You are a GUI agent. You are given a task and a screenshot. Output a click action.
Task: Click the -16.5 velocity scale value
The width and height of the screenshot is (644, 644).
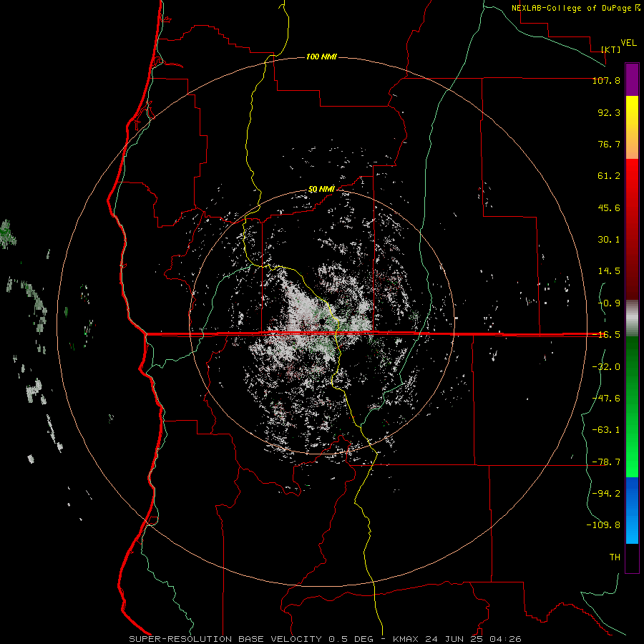[606, 335]
